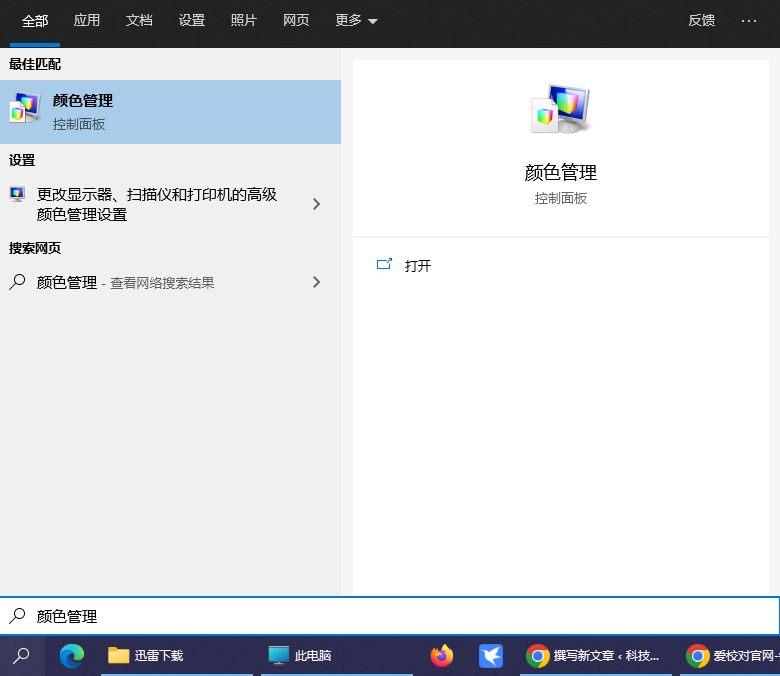Click 颜色管理 title in preview pane
This screenshot has height=676, width=780.
561,173
